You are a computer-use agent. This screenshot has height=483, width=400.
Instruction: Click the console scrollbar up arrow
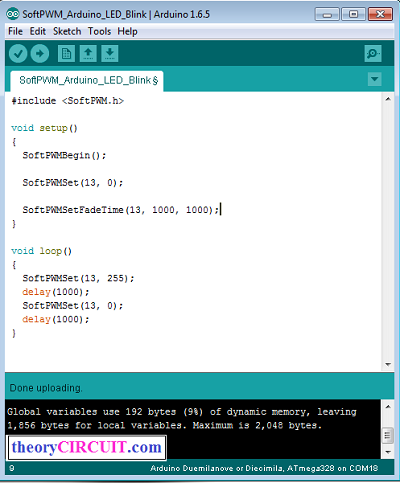(x=388, y=406)
